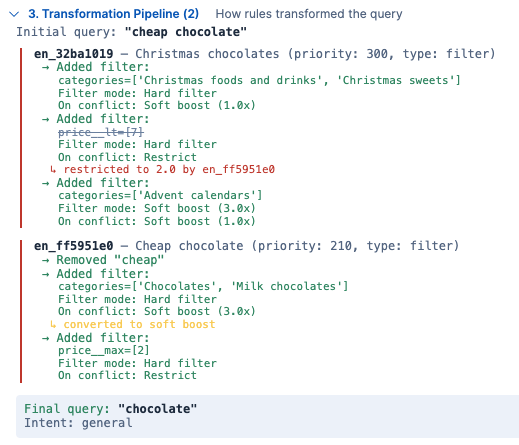This screenshot has width=519, height=445.
Task: Open the '3. Transformation Pipeline (2)' heading
Action: pos(113,14)
